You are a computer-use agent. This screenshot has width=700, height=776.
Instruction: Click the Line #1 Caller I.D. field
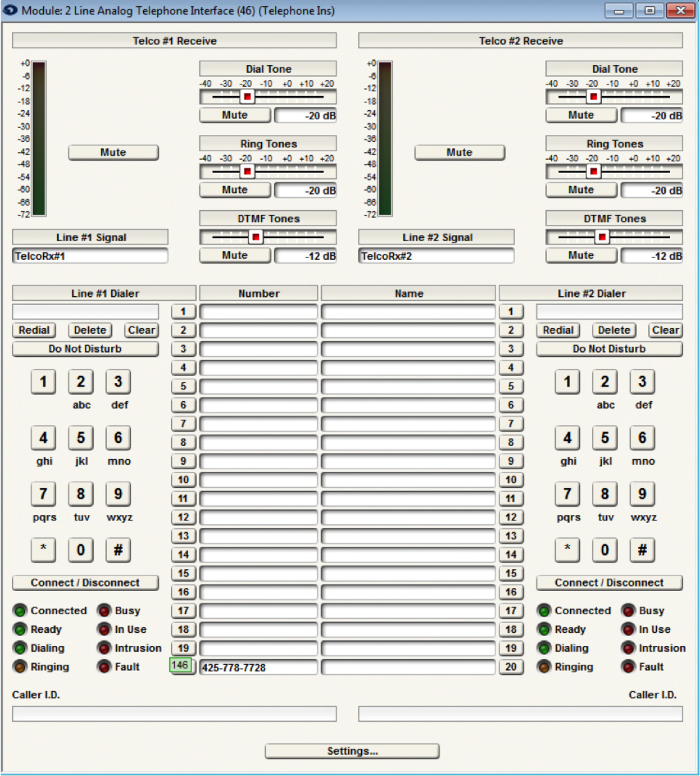coord(174,714)
